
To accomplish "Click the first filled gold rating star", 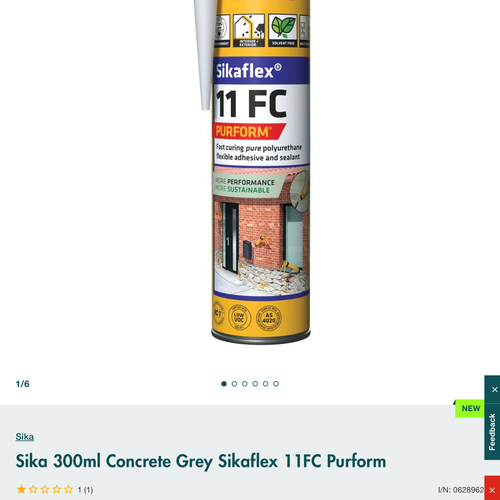I will click(x=21, y=489).
